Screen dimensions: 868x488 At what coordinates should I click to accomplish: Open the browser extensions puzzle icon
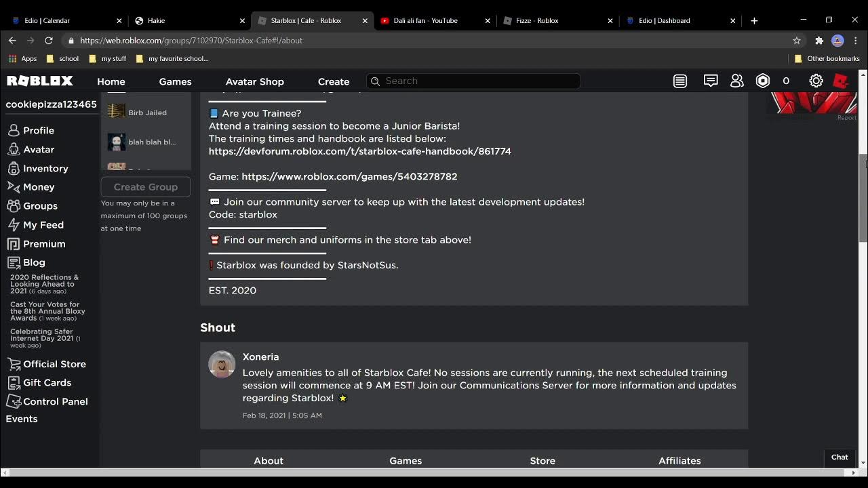819,41
